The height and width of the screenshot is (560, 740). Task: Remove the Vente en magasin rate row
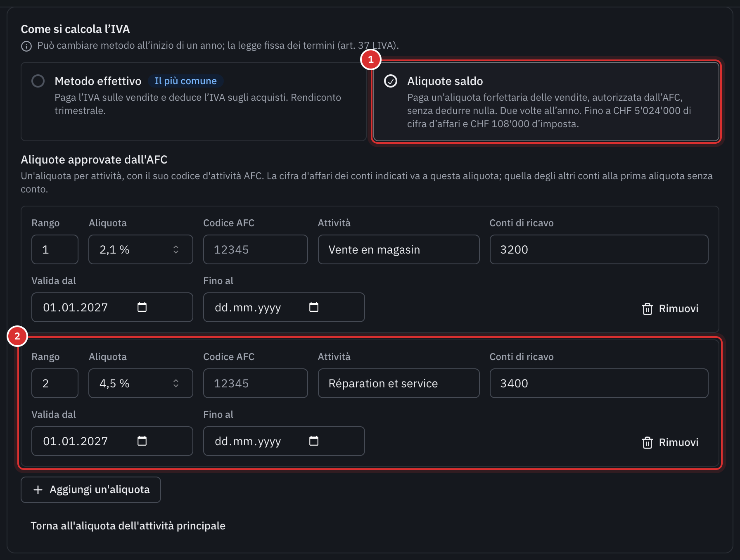pyautogui.click(x=670, y=308)
